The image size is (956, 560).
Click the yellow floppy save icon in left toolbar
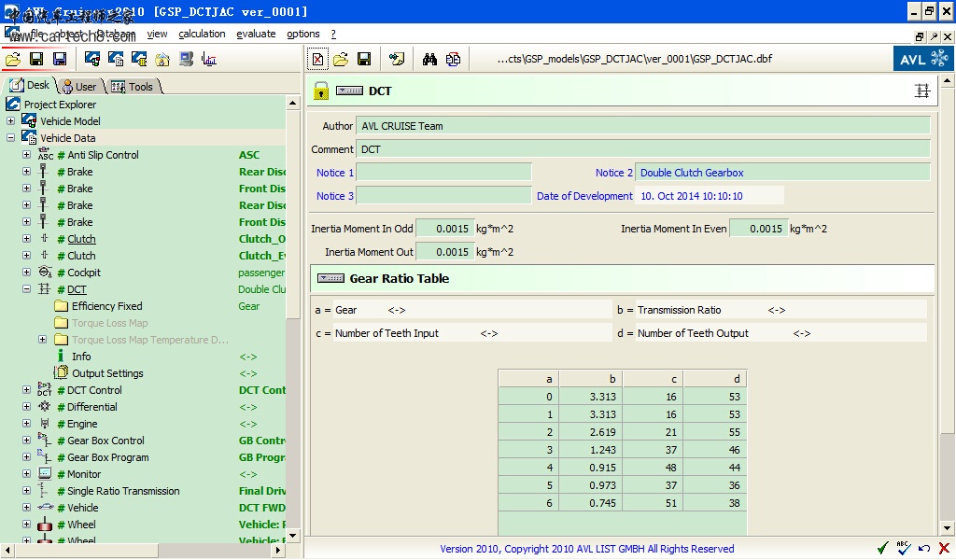[36, 59]
